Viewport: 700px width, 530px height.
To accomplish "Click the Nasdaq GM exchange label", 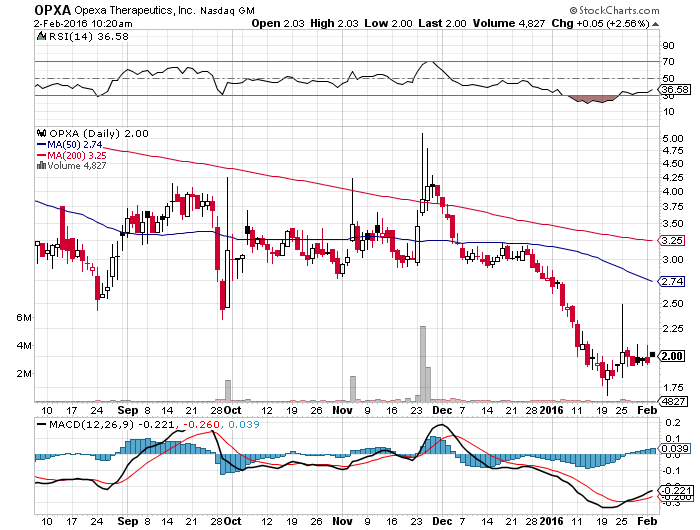I will (x=227, y=11).
